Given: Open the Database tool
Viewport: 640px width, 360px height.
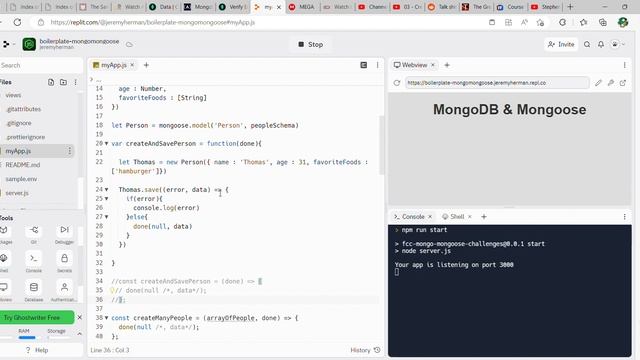Looking at the screenshot, I should pyautogui.click(x=34, y=291).
